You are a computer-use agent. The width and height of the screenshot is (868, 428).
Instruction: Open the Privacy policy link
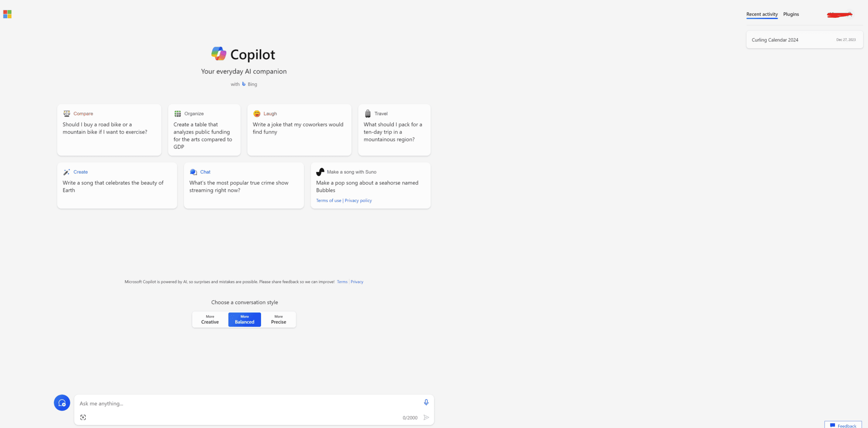point(358,201)
